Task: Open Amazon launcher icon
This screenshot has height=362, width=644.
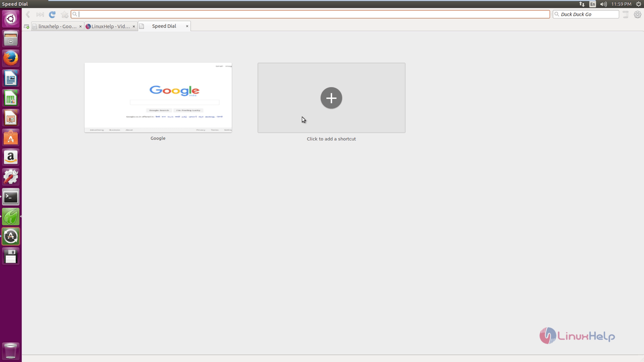Action: 11,158
